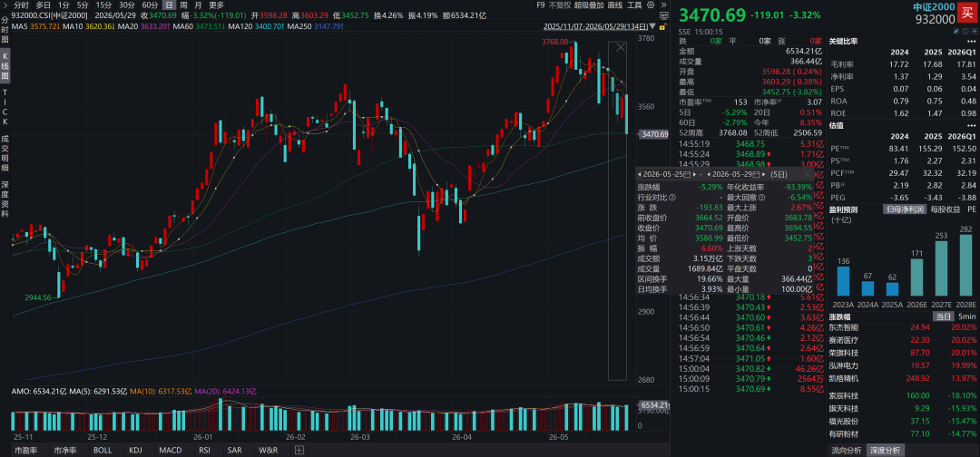This screenshot has height=457, width=980.
Task: Switch to daily 日 candlestick period
Action: pos(169,5)
